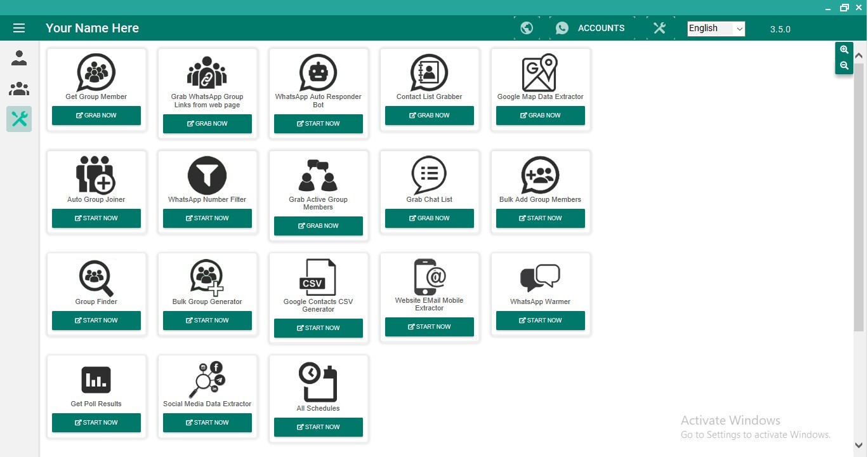Grab now under Active Group Members

point(319,226)
